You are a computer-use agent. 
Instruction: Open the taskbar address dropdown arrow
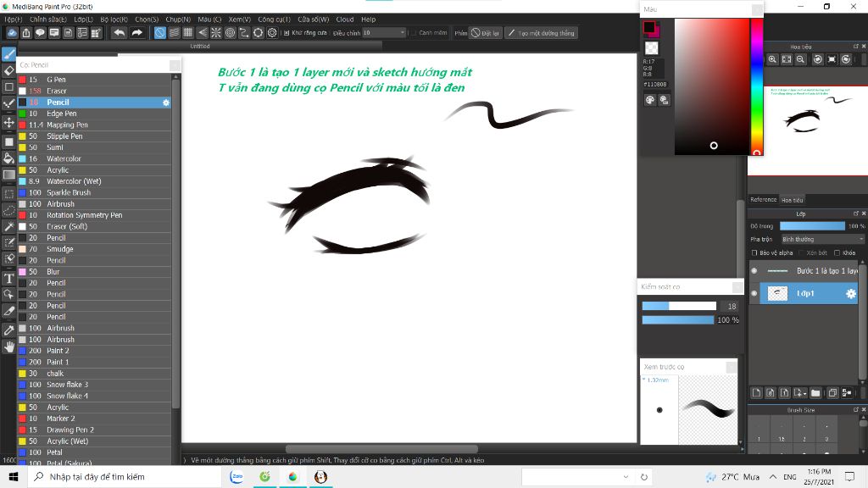[626, 476]
